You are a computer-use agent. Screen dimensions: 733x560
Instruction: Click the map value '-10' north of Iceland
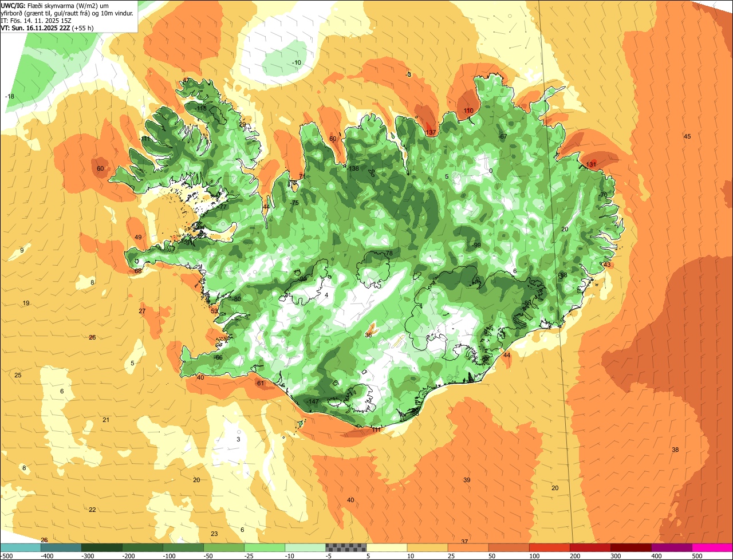297,62
